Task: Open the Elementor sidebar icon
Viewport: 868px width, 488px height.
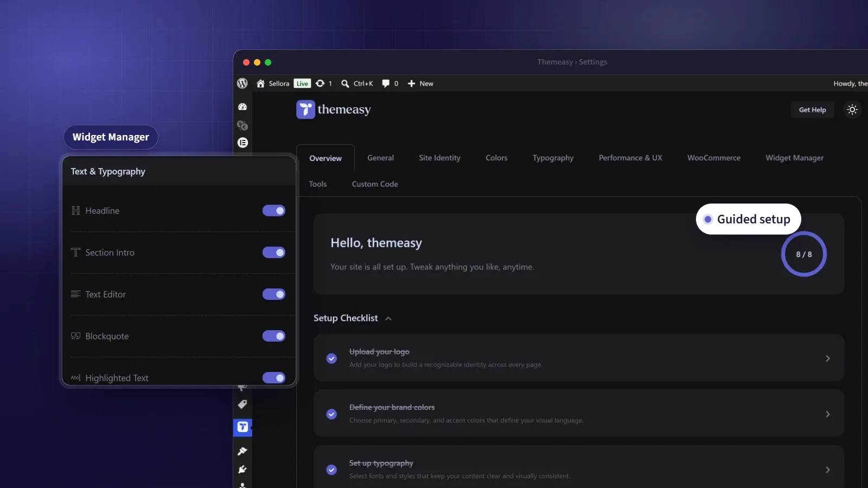Action: pos(242,143)
